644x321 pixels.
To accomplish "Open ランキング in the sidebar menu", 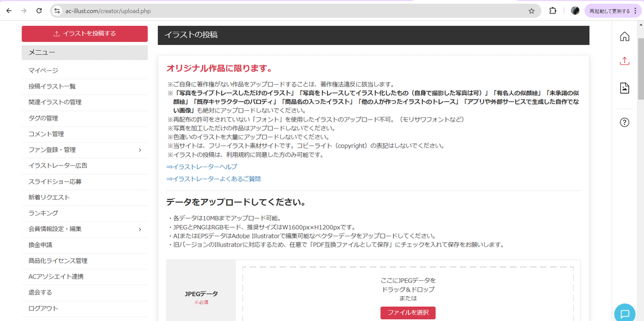I will coord(85,213).
